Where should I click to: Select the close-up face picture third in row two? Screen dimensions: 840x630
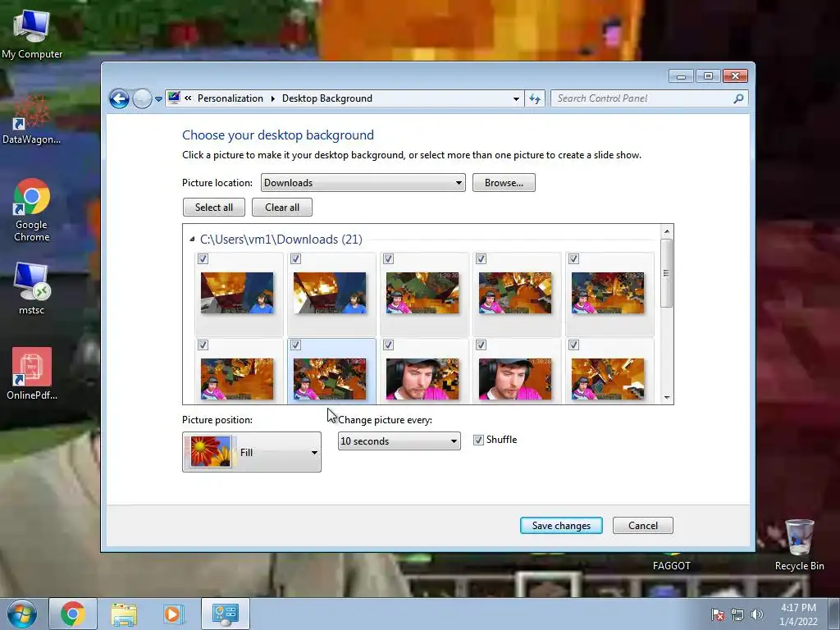422,379
